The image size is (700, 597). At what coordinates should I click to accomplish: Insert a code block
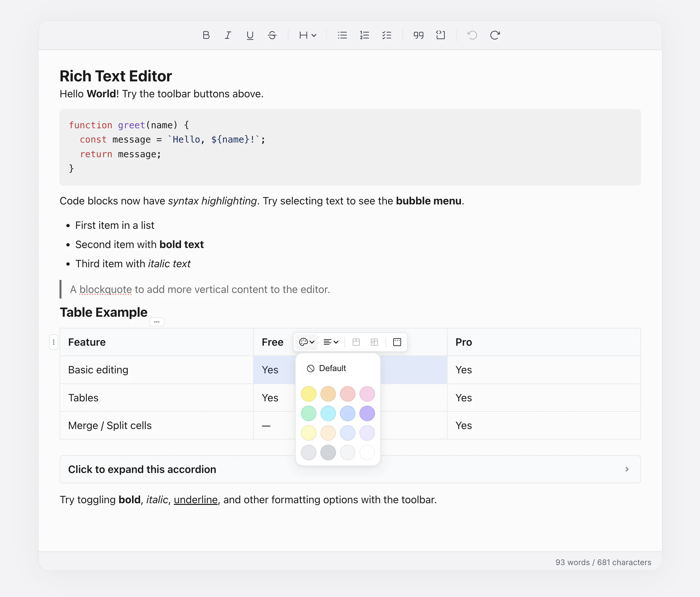(440, 35)
